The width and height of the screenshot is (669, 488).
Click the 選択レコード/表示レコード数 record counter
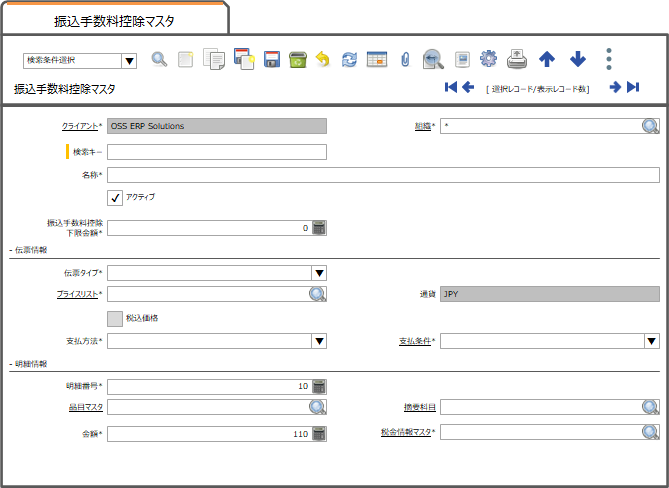tap(538, 89)
